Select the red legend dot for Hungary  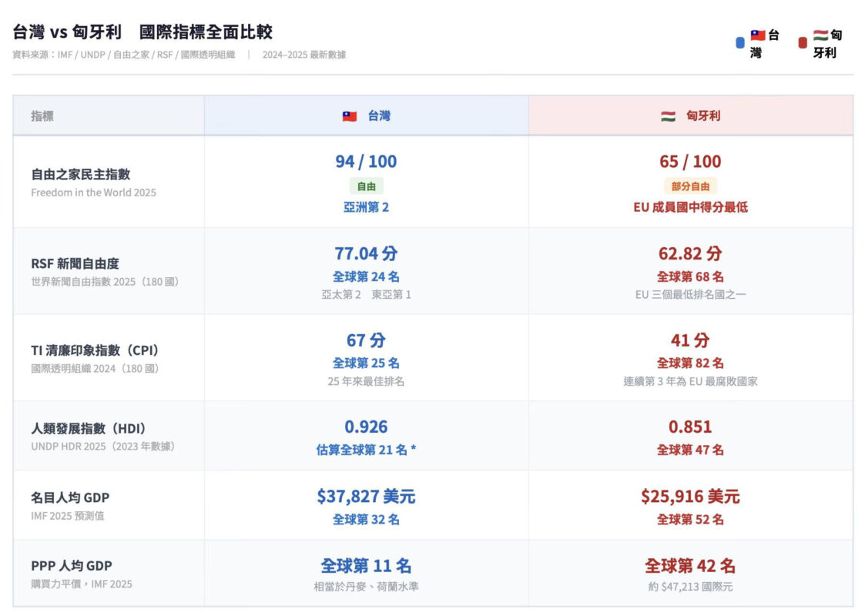tap(803, 43)
